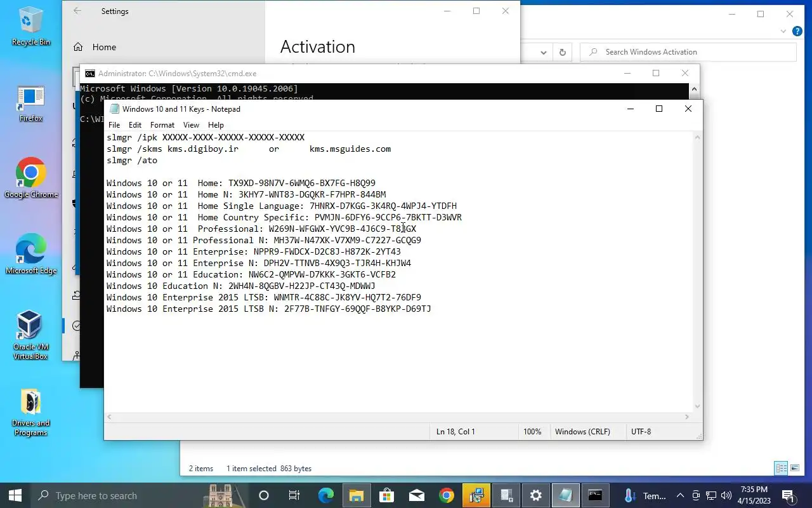Viewport: 812px width, 508px height.
Task: Click Home key TX9XD line
Action: (241, 183)
